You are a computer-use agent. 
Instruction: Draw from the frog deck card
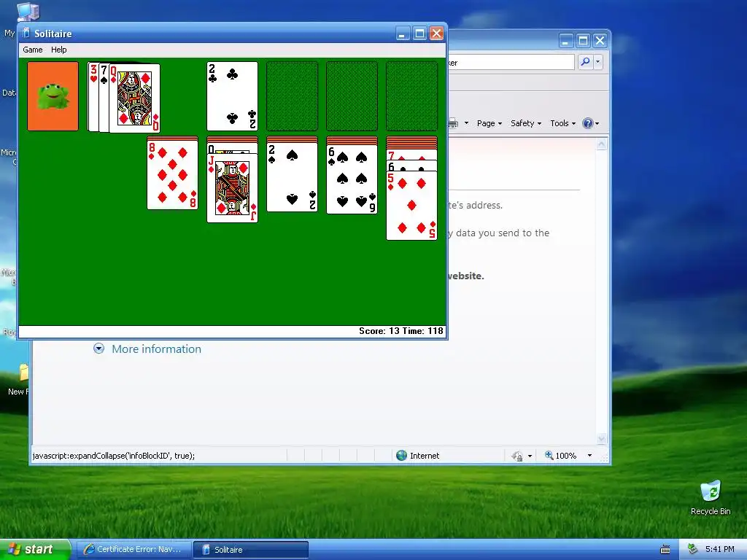coord(53,96)
